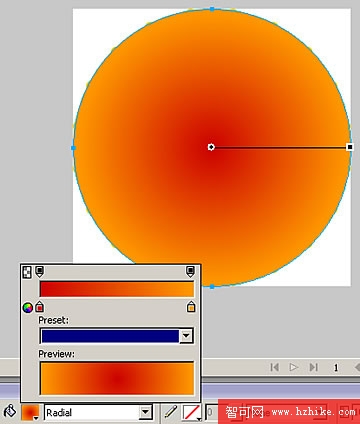Click the gradient ramp bar to add stop

click(x=117, y=289)
